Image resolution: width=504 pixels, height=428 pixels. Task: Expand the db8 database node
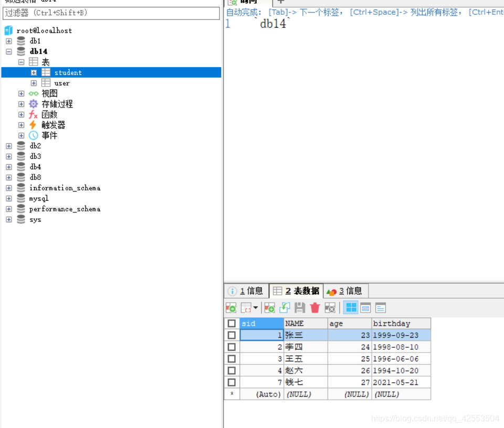[x=9, y=178]
